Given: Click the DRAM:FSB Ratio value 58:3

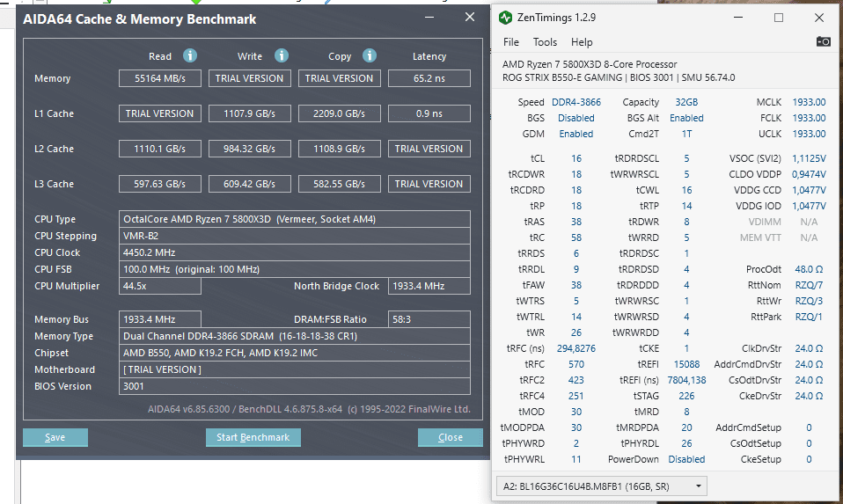Looking at the screenshot, I should [429, 319].
